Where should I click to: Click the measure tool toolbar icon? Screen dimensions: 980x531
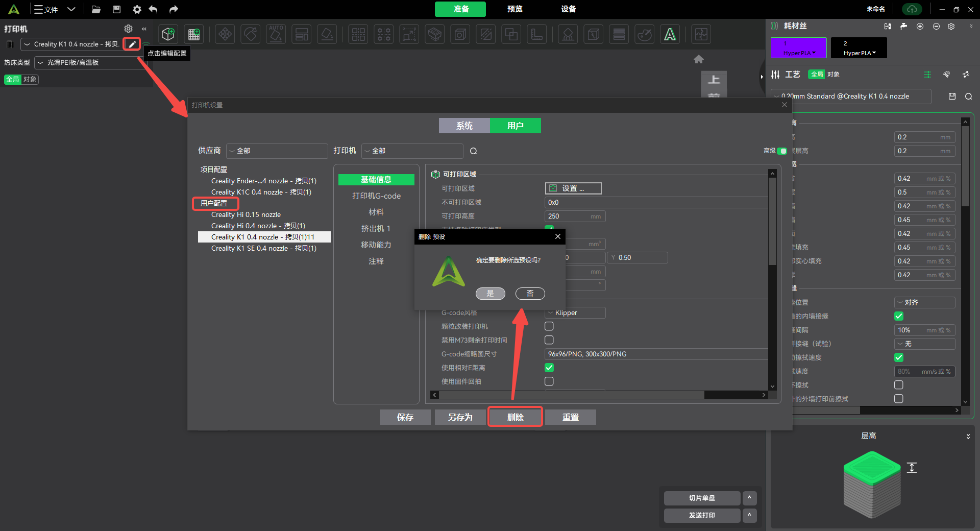(537, 34)
